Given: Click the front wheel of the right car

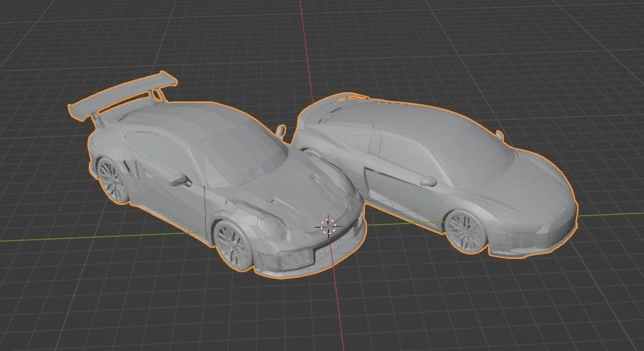Looking at the screenshot, I should coord(466,232).
